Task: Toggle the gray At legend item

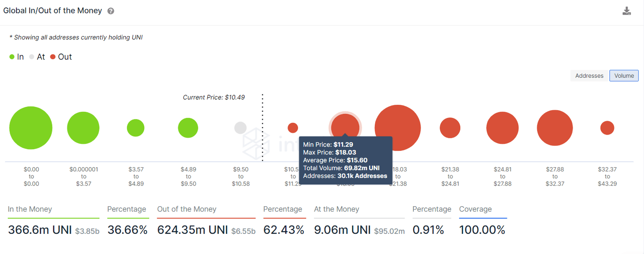Action: (37, 57)
